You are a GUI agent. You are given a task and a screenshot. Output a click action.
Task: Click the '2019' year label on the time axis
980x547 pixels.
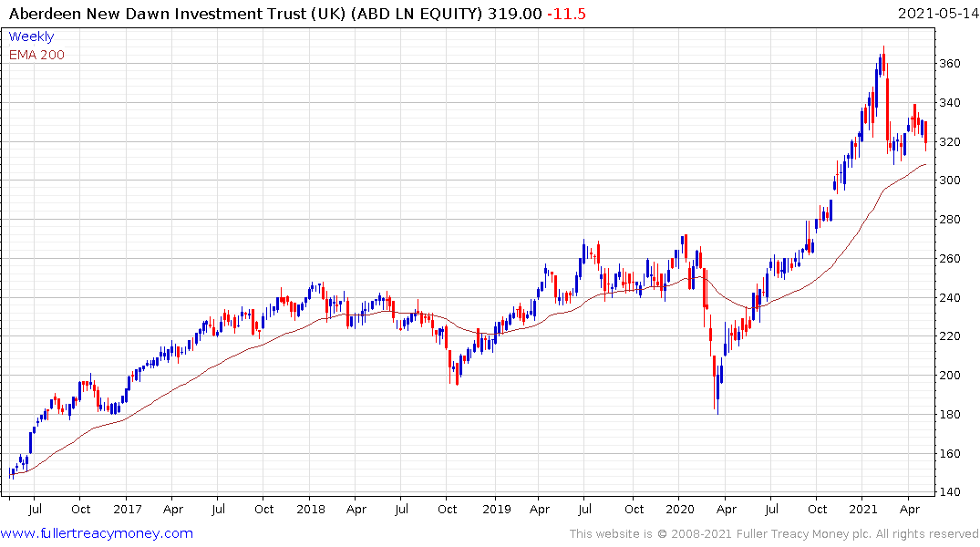point(497,510)
